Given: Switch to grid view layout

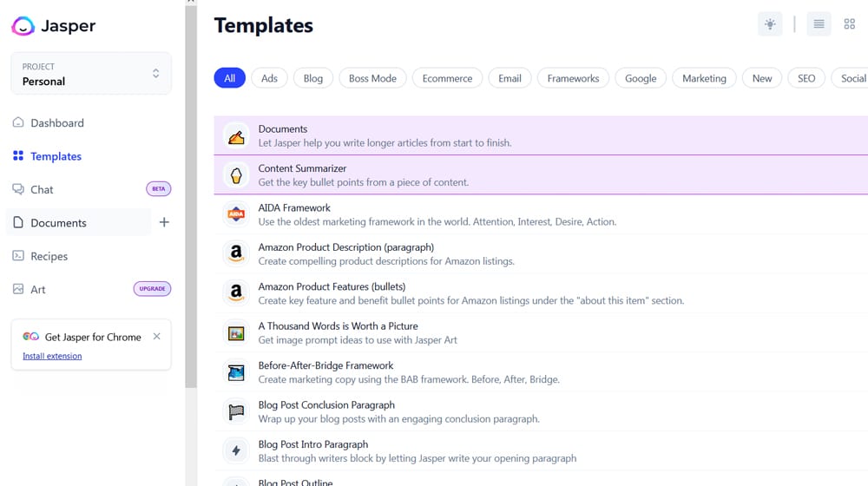Looking at the screenshot, I should coord(850,24).
